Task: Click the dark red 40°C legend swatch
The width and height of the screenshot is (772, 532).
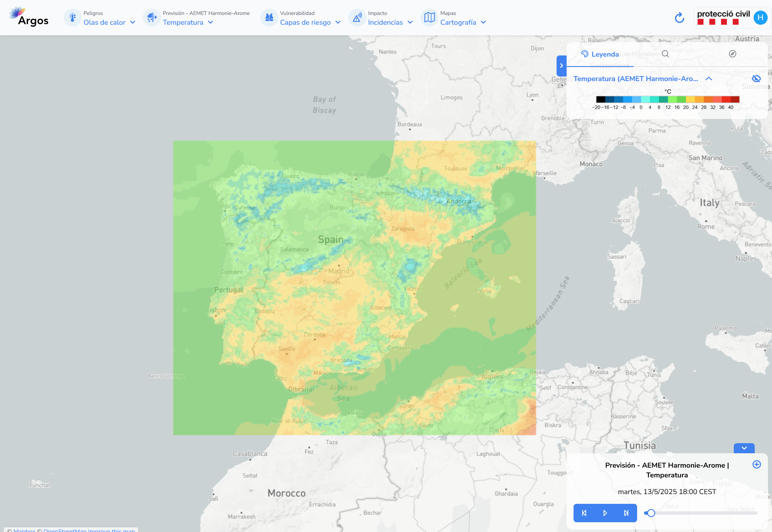Action: click(x=735, y=99)
